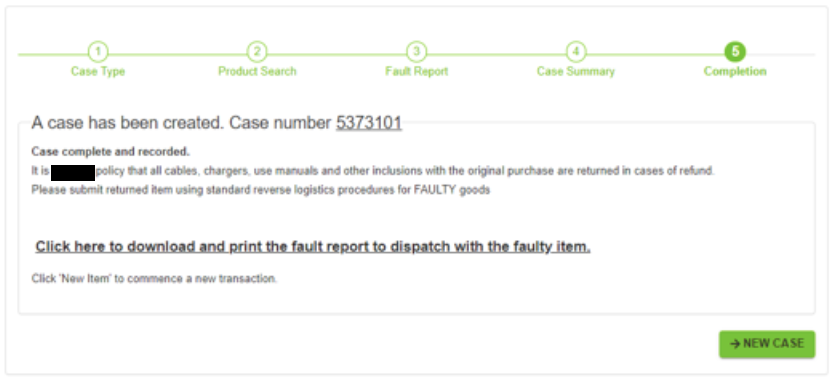830x384 pixels.
Task: Click the 'New Item' instruction text line
Action: (154, 279)
